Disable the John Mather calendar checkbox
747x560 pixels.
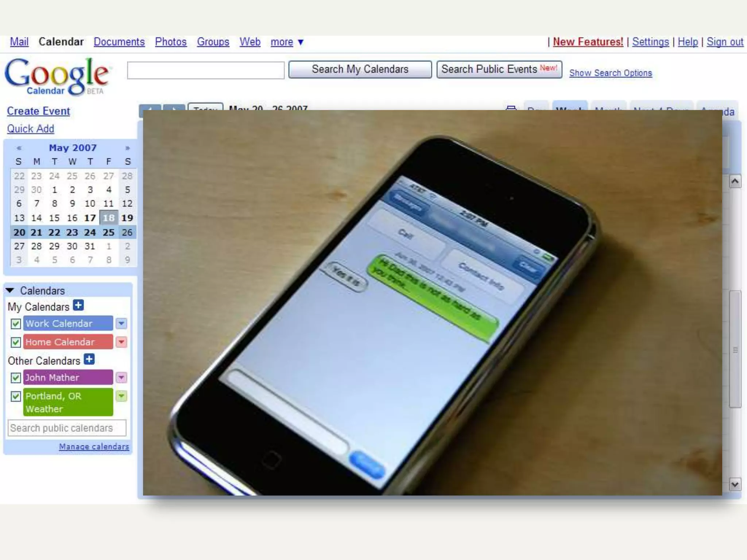click(x=16, y=377)
